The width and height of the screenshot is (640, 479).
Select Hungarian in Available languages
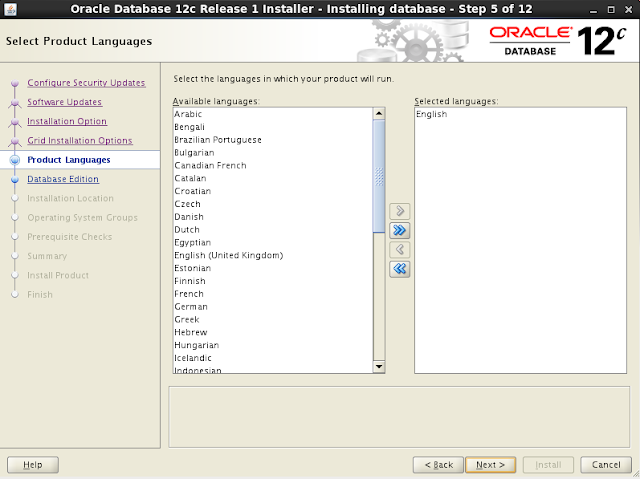pyautogui.click(x=273, y=345)
